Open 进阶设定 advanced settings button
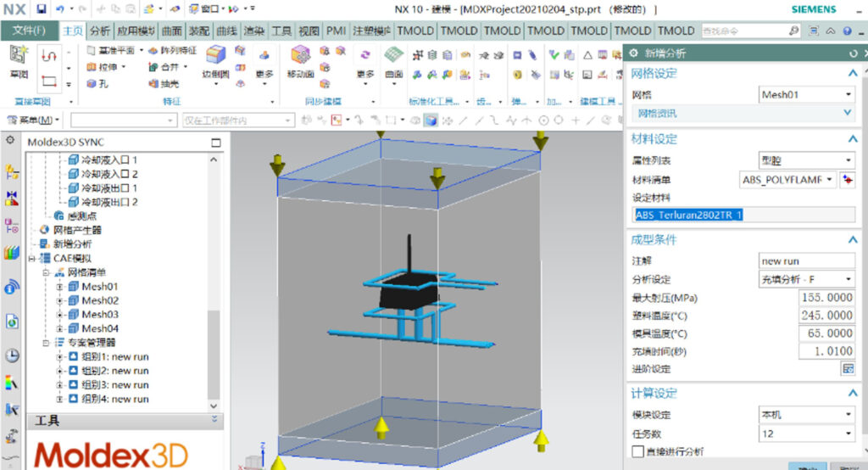 [x=848, y=368]
